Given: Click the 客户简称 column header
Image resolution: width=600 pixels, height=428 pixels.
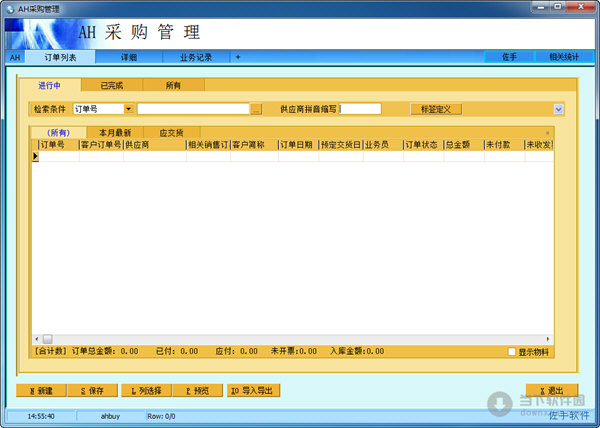Looking at the screenshot, I should [x=254, y=145].
